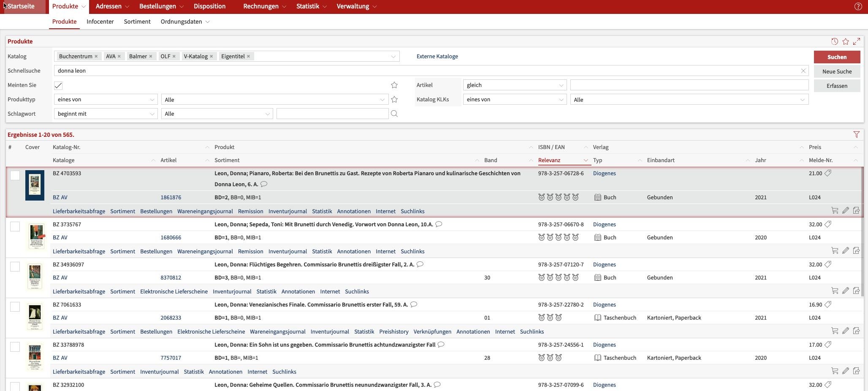Open comment bubble for Flüchtiges Begehren

click(420, 264)
